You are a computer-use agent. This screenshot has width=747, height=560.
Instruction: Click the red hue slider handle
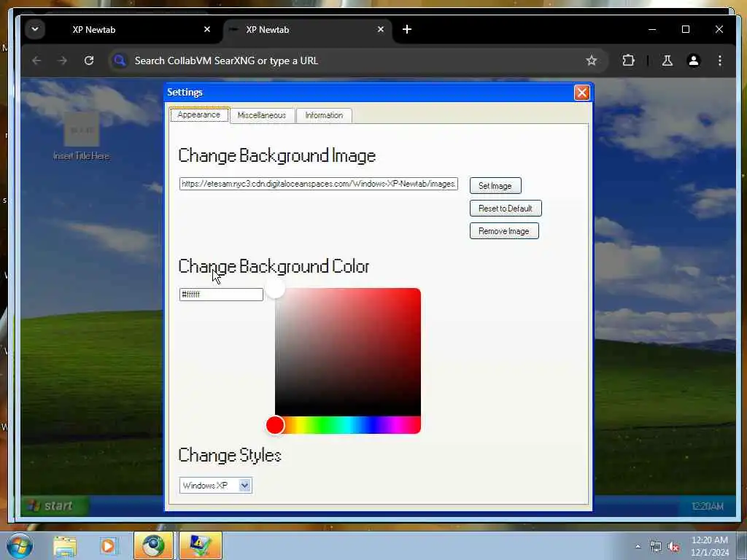coord(275,425)
